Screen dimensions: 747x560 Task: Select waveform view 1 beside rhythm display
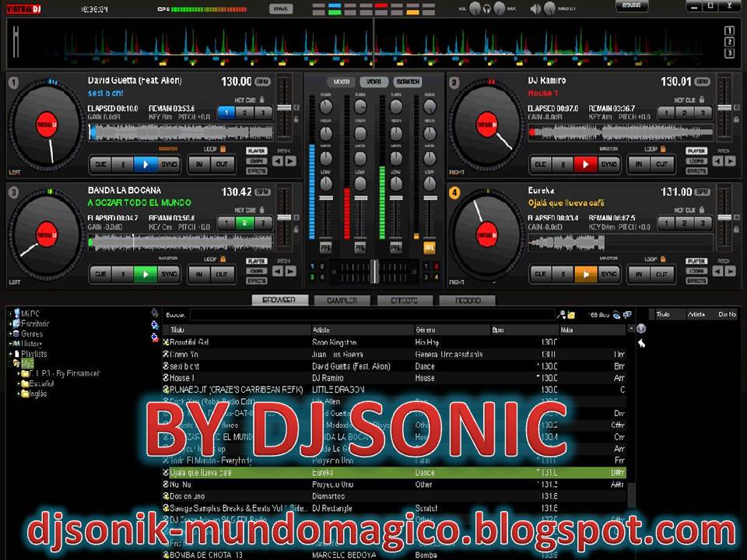point(729,30)
